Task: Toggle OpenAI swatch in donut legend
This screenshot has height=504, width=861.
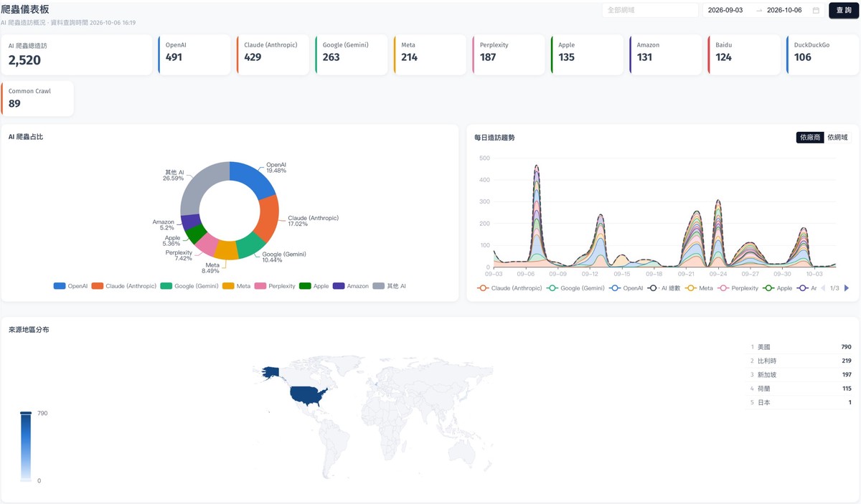Action: point(60,286)
